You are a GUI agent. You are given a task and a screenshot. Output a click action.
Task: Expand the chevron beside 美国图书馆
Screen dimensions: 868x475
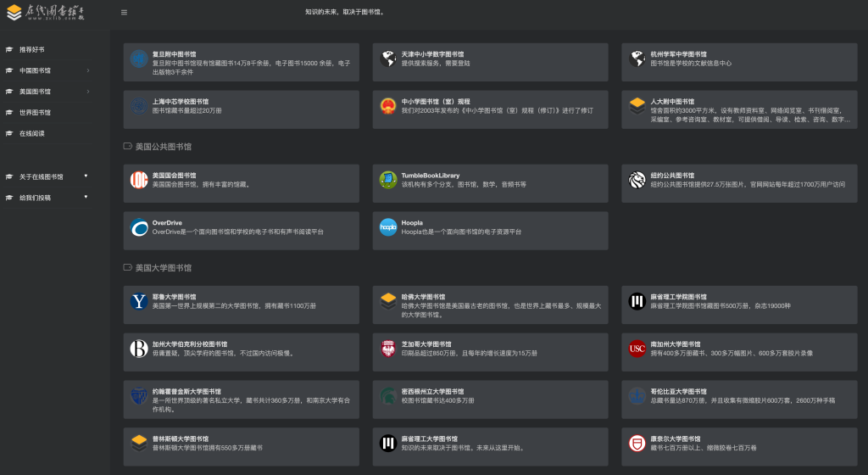88,92
